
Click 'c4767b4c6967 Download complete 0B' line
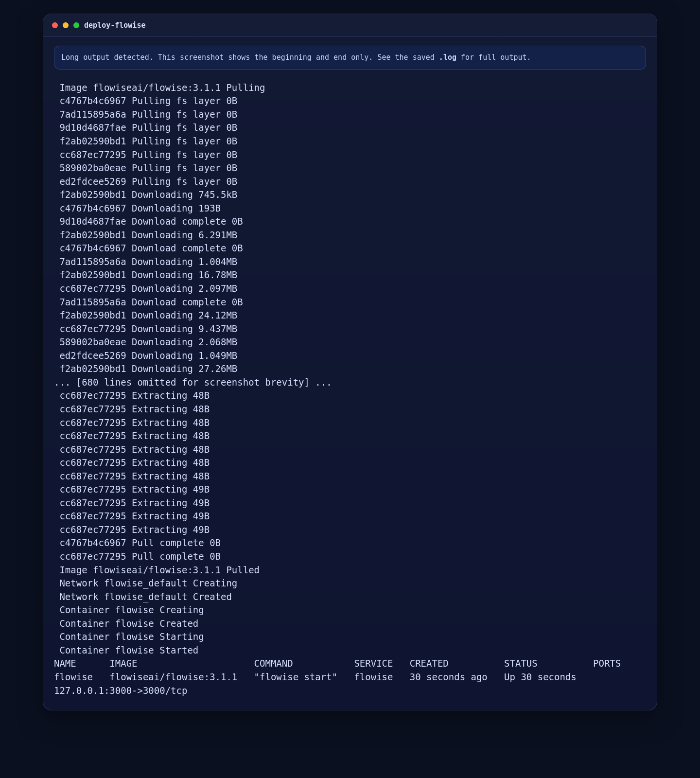click(151, 248)
